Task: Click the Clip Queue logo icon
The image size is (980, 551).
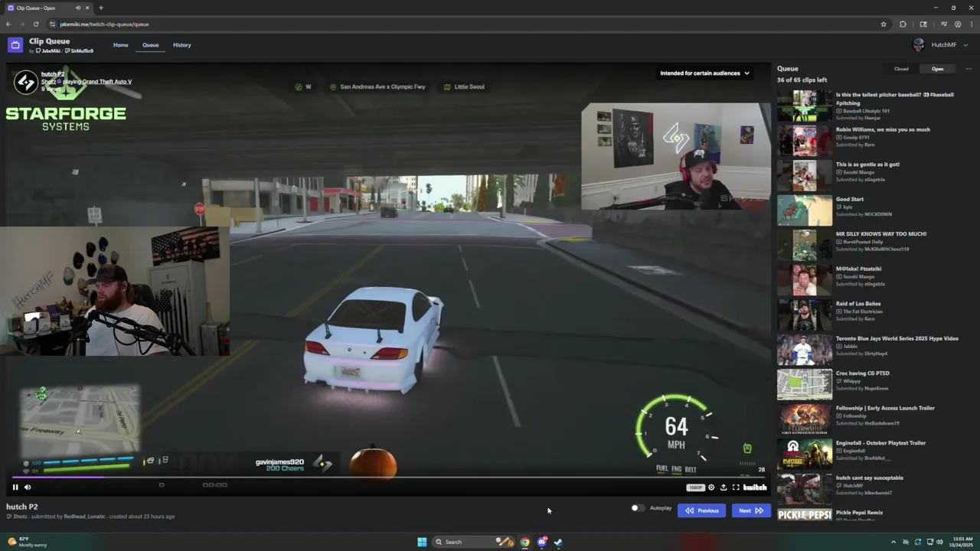Action: (x=15, y=45)
